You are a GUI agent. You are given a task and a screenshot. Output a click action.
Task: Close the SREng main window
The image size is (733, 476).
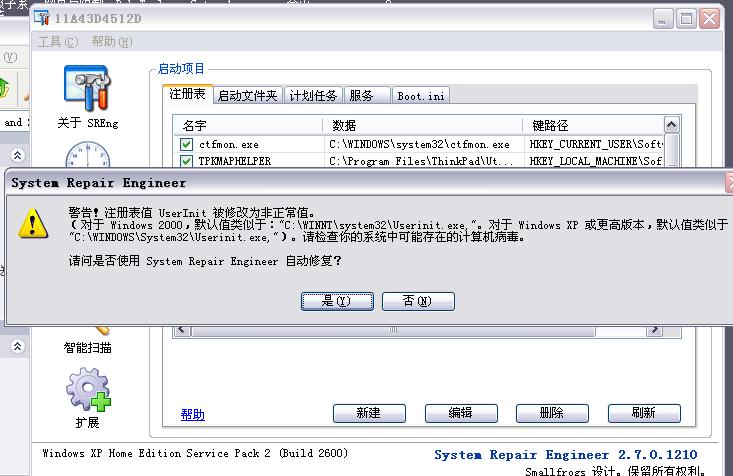coord(710,19)
